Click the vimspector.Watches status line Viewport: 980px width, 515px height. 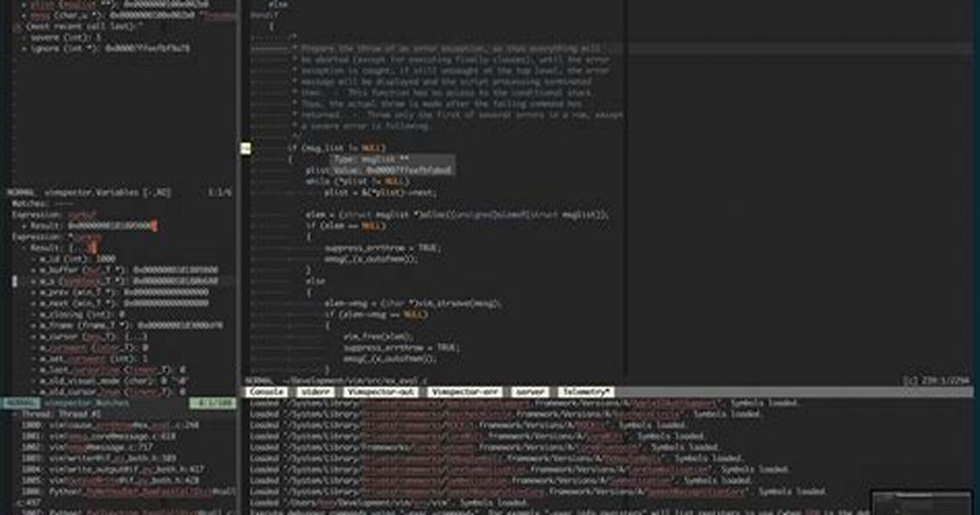coord(119,403)
